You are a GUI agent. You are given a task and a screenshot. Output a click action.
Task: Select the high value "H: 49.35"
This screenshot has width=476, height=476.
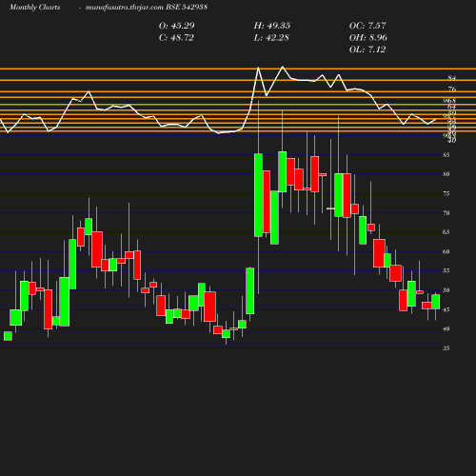point(272,26)
